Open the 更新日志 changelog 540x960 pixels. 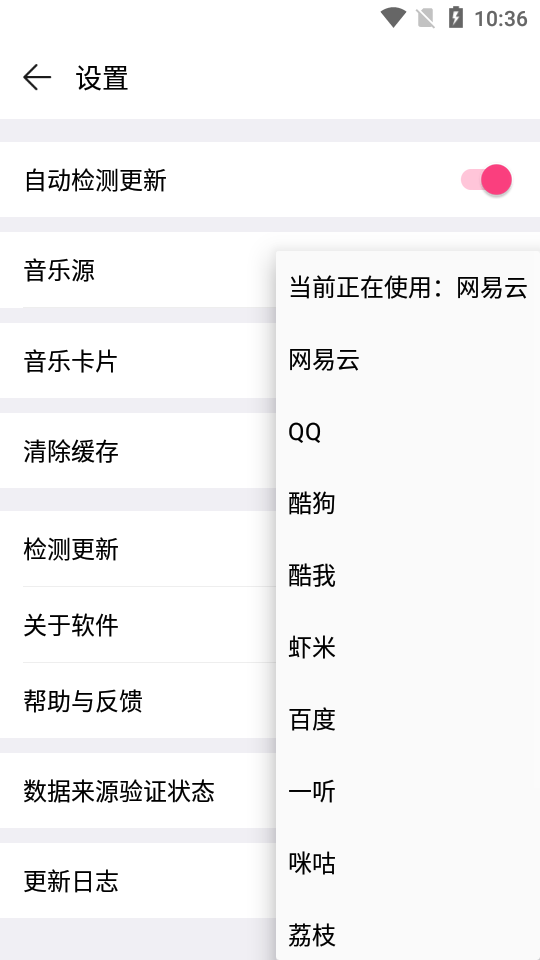click(138, 881)
